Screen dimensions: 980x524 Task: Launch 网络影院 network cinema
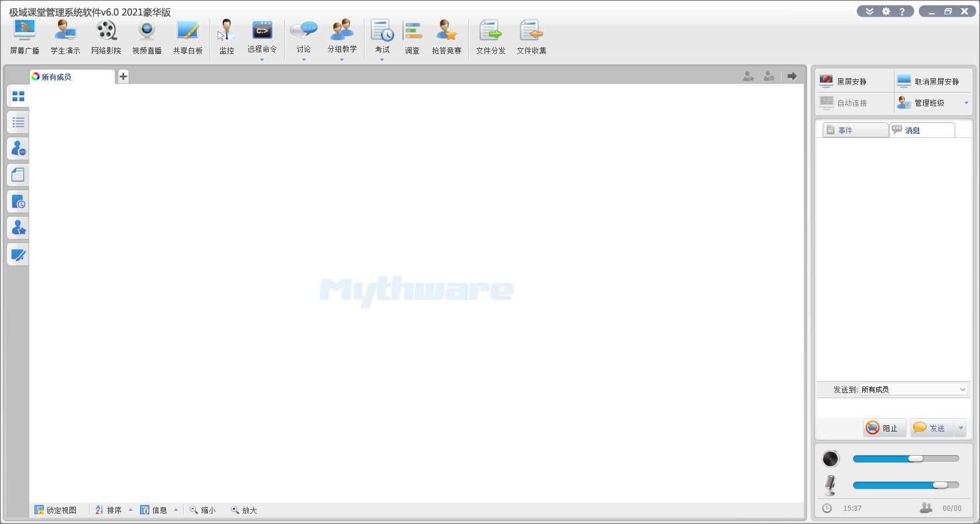point(106,37)
